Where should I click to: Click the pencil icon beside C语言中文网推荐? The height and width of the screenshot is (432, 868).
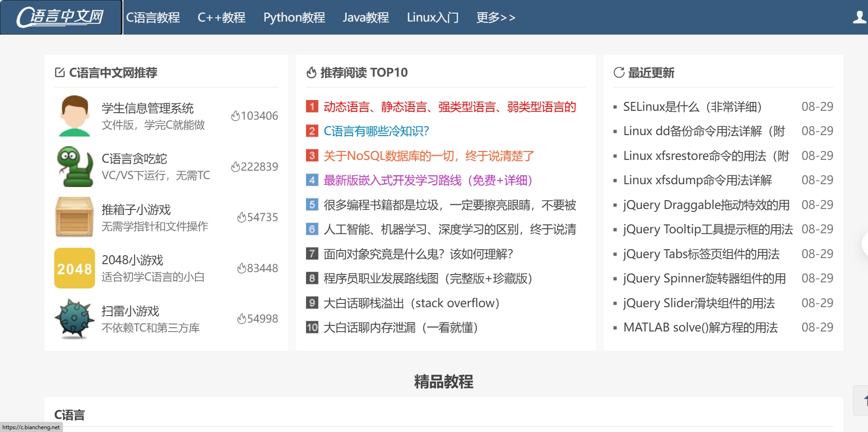pyautogui.click(x=59, y=72)
